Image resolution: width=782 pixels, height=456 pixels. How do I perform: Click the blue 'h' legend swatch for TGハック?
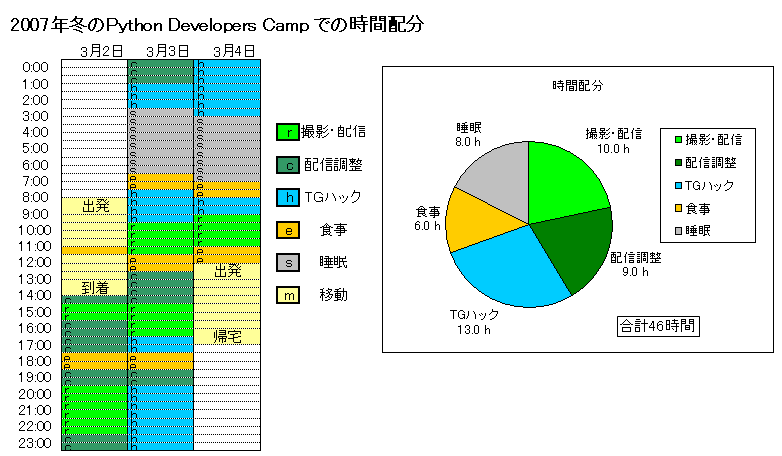(288, 198)
